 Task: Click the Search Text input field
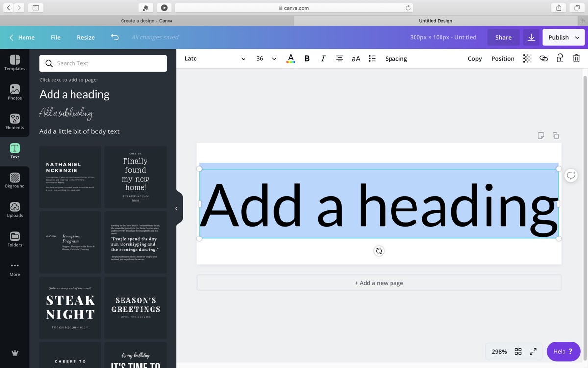point(103,63)
